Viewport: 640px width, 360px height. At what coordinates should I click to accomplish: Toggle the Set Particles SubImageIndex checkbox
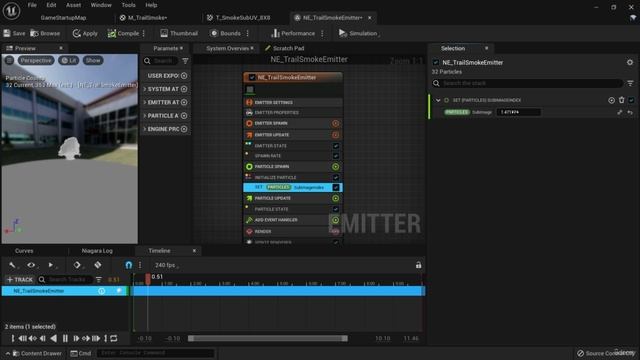[x=336, y=187]
